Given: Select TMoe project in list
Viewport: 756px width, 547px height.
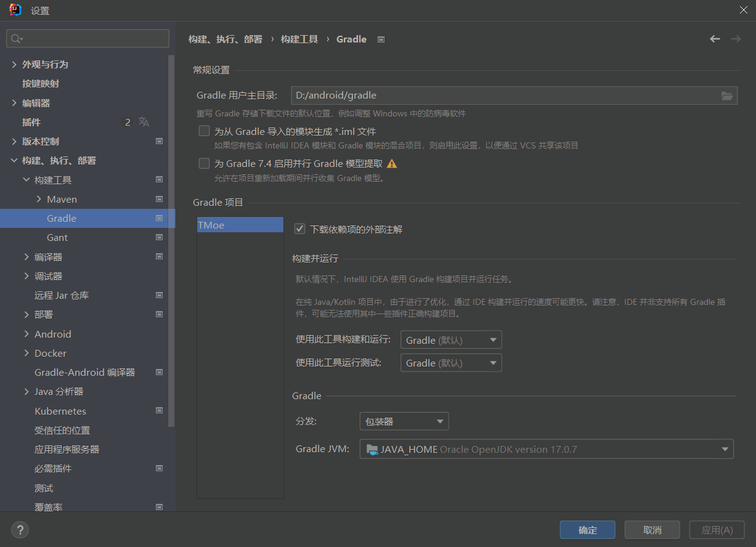Looking at the screenshot, I should click(240, 225).
